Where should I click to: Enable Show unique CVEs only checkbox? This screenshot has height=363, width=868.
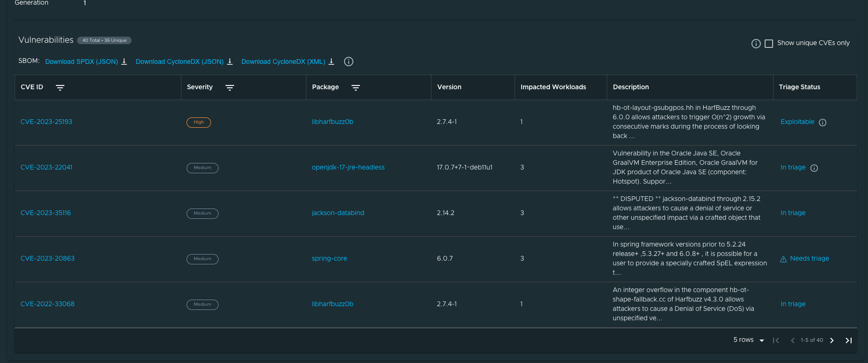click(769, 44)
